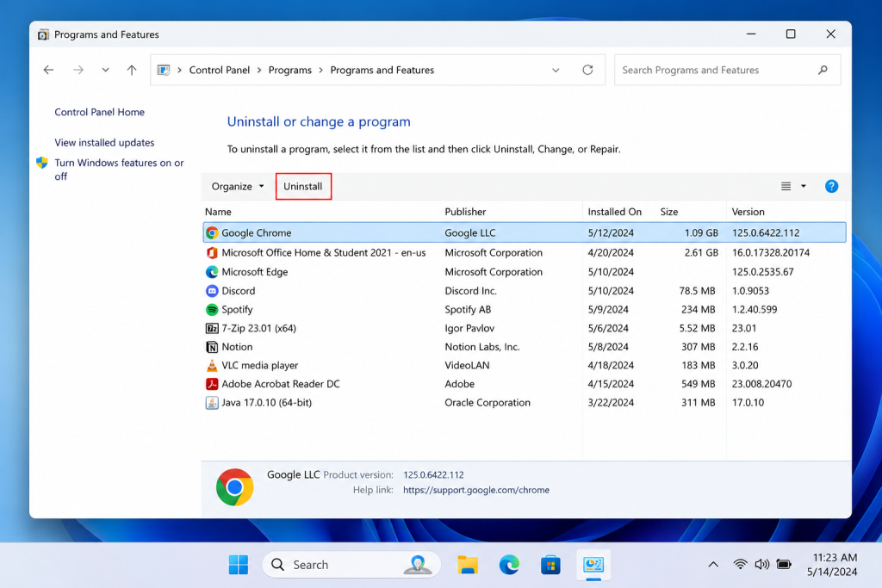882x588 pixels.
Task: Click the chevron after Control Panel in address bar
Action: point(259,71)
